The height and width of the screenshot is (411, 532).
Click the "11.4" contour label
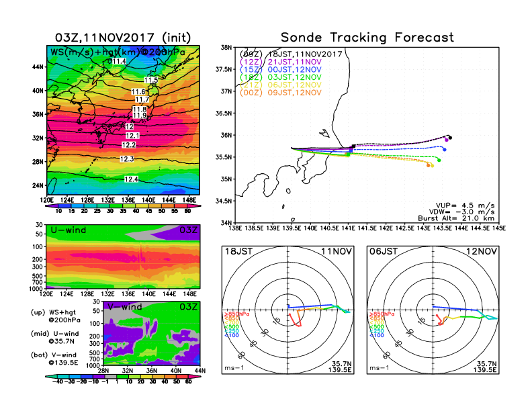click(x=119, y=61)
